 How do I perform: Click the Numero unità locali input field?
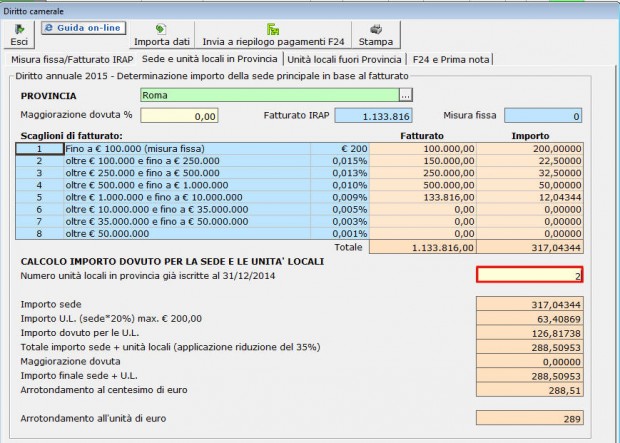529,275
